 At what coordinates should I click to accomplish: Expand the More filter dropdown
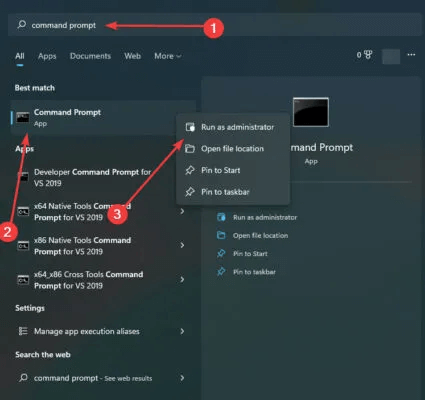[168, 56]
